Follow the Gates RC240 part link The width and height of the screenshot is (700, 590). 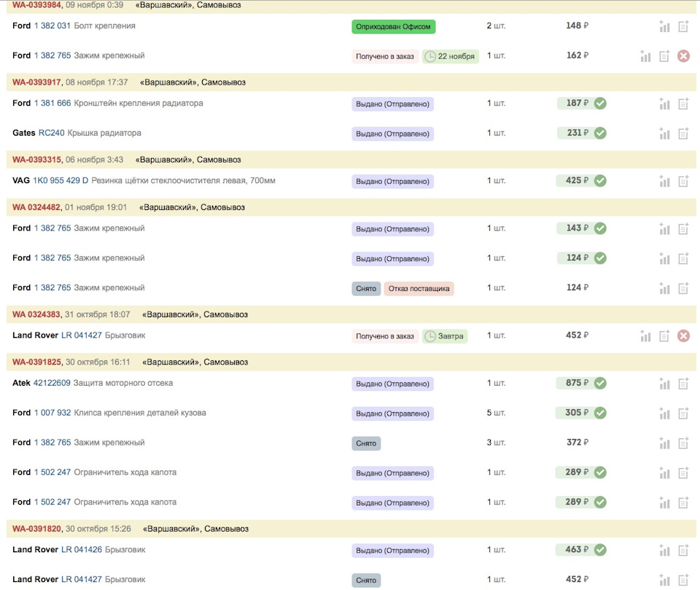pyautogui.click(x=51, y=133)
